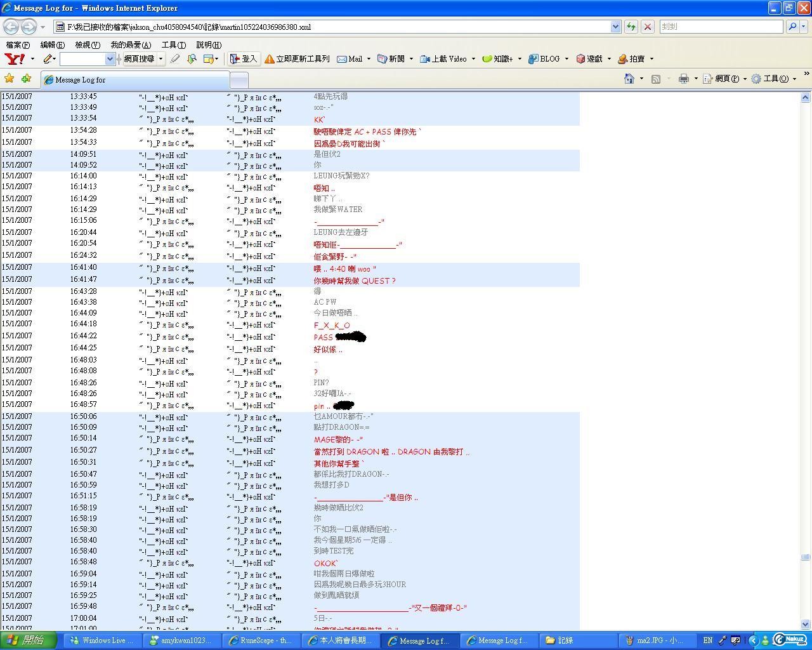Open the 工具(T) menu in menu bar
The width and height of the screenshot is (812, 650).
coord(174,44)
